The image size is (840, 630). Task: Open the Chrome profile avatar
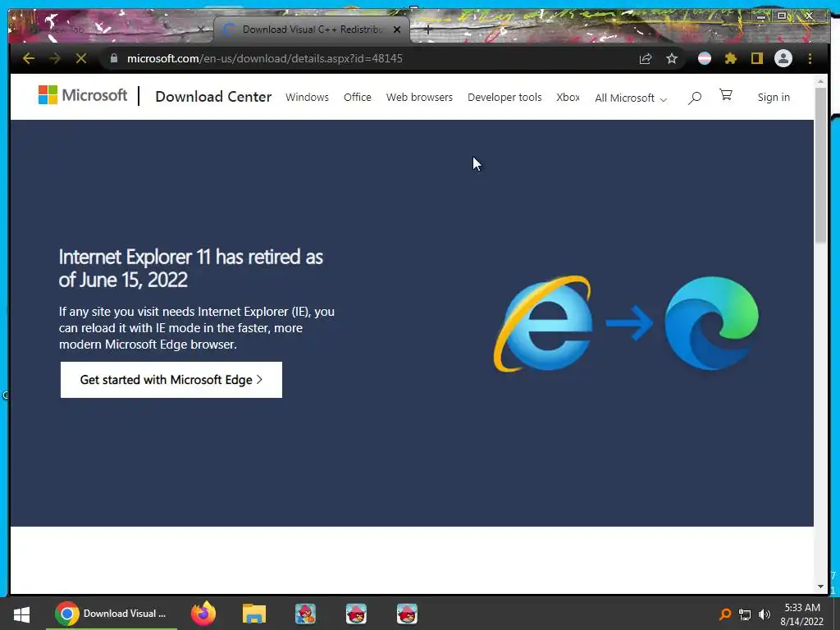click(x=783, y=58)
